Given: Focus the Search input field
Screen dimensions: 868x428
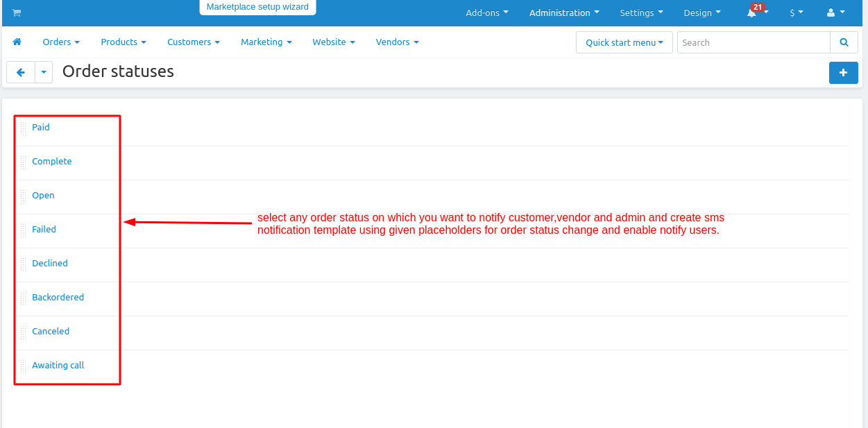Looking at the screenshot, I should pos(754,42).
